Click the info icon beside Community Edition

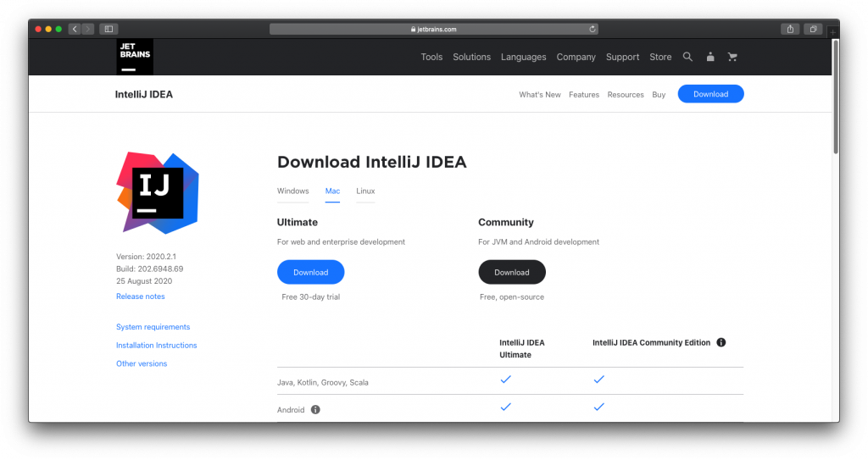(721, 342)
